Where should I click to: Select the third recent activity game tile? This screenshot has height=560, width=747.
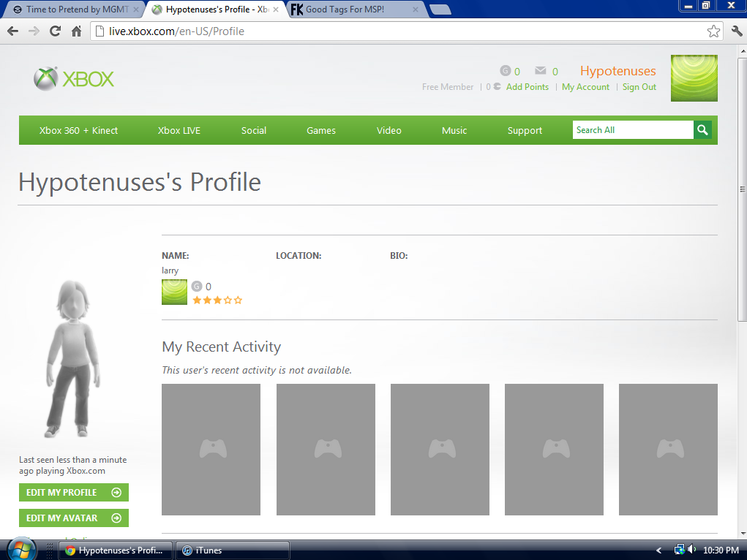440,450
